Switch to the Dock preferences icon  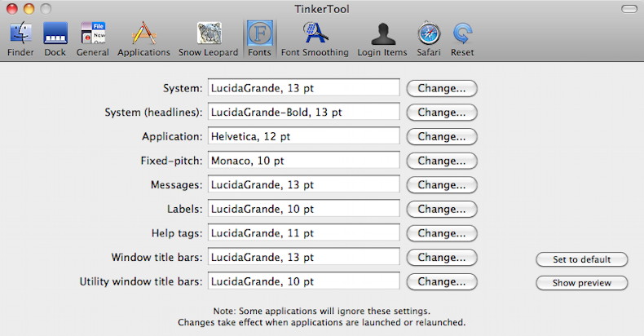(x=55, y=39)
